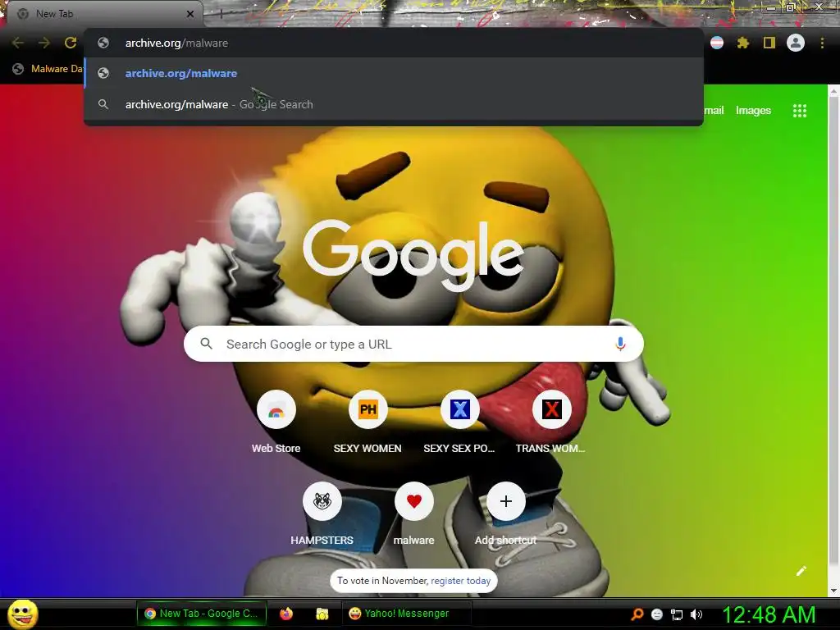Screen dimensions: 840x630
Task: Click the page scrollbar up arrow
Action: tap(833, 92)
